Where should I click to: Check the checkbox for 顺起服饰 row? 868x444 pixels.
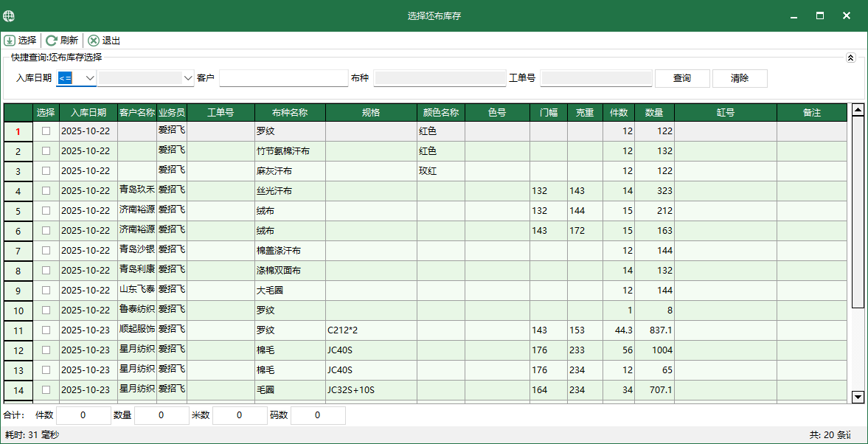45,330
